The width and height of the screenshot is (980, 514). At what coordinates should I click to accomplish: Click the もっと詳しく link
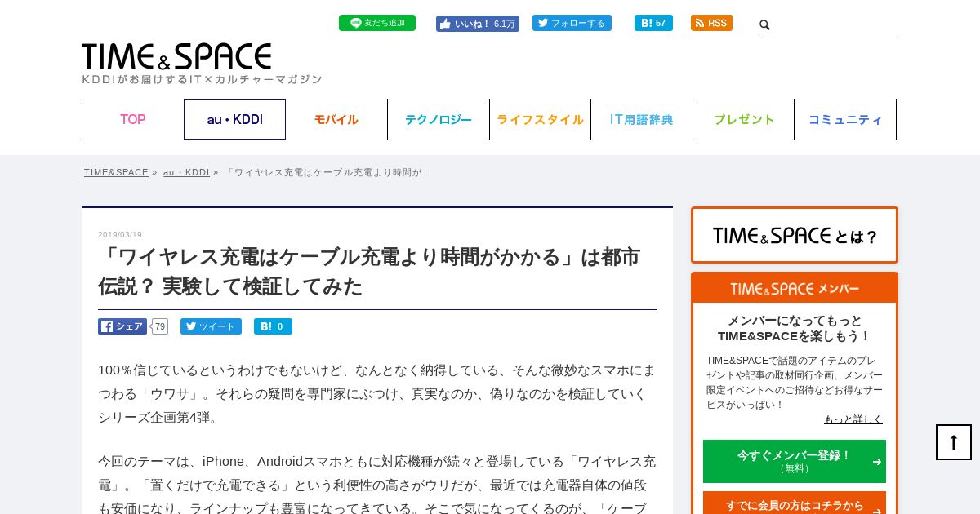(853, 419)
